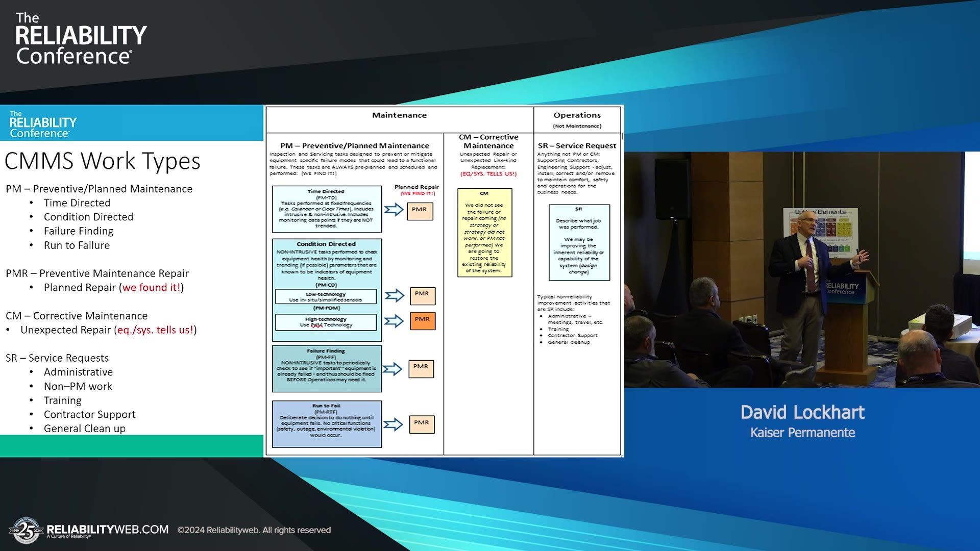Click the RELIABILITYWEB.COM text link
The image size is (980, 551).
point(108,530)
